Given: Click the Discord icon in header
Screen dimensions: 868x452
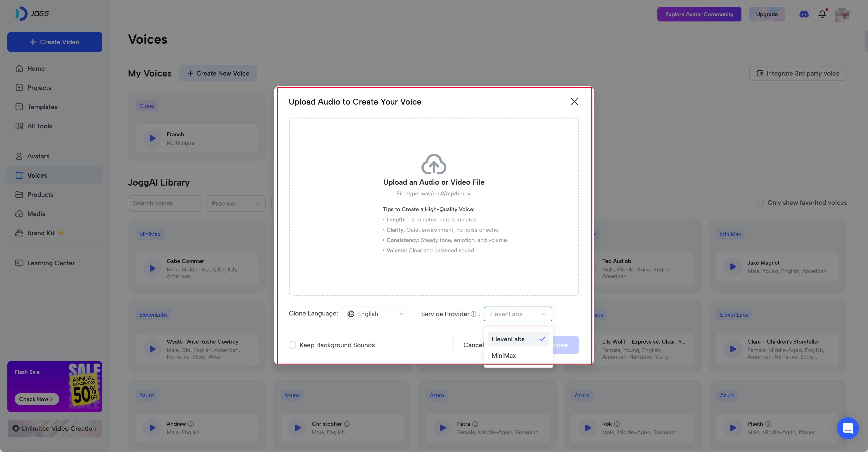Looking at the screenshot, I should [804, 14].
